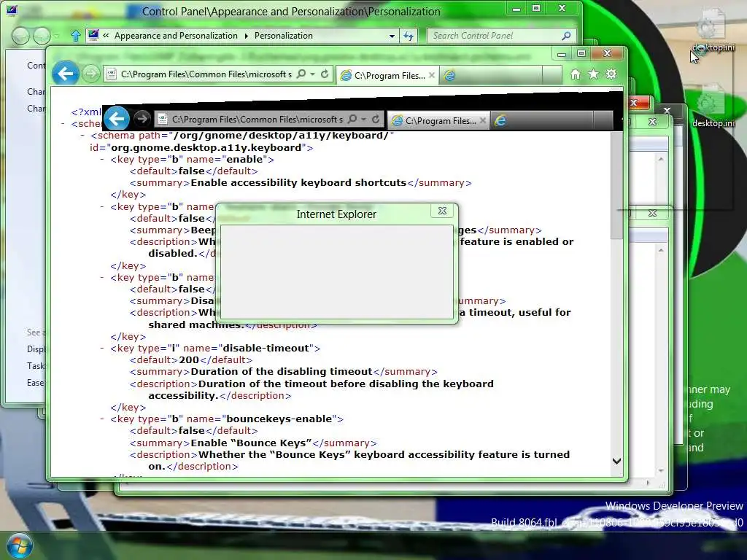This screenshot has height=560, width=747.
Task: Click the Control Panel search magnifier icon
Action: pyautogui.click(x=566, y=36)
